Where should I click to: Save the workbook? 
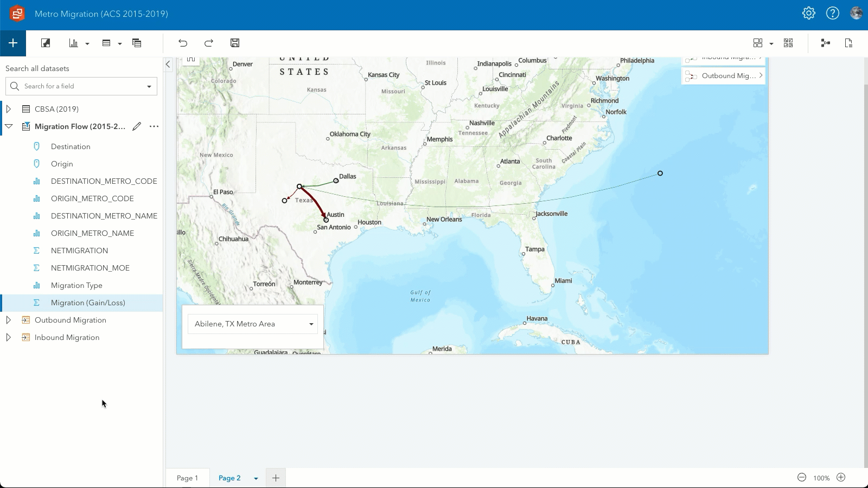coord(235,43)
